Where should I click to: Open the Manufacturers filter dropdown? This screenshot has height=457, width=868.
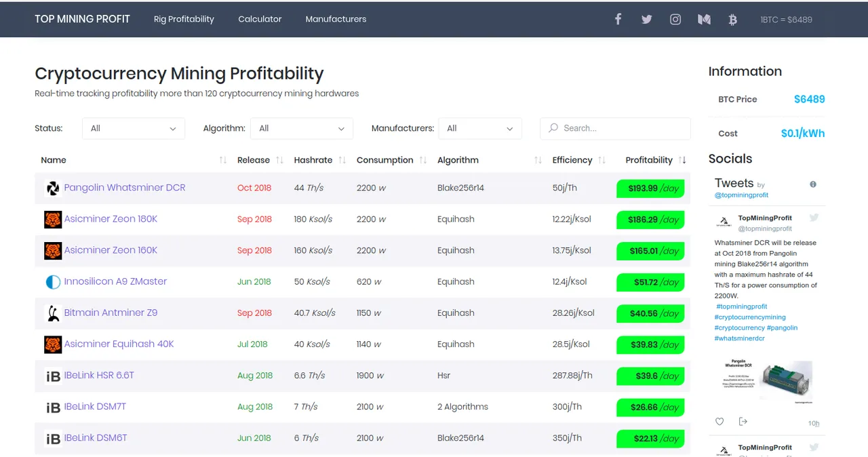(x=480, y=128)
